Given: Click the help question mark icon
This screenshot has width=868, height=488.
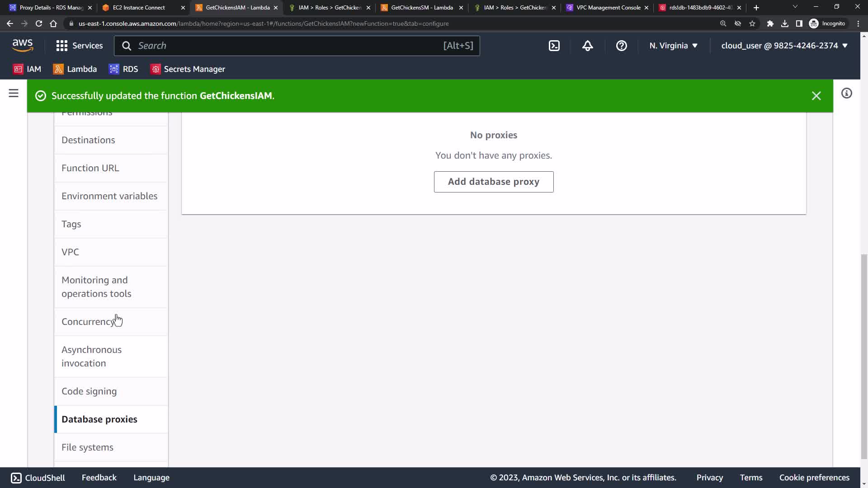Looking at the screenshot, I should [x=621, y=46].
